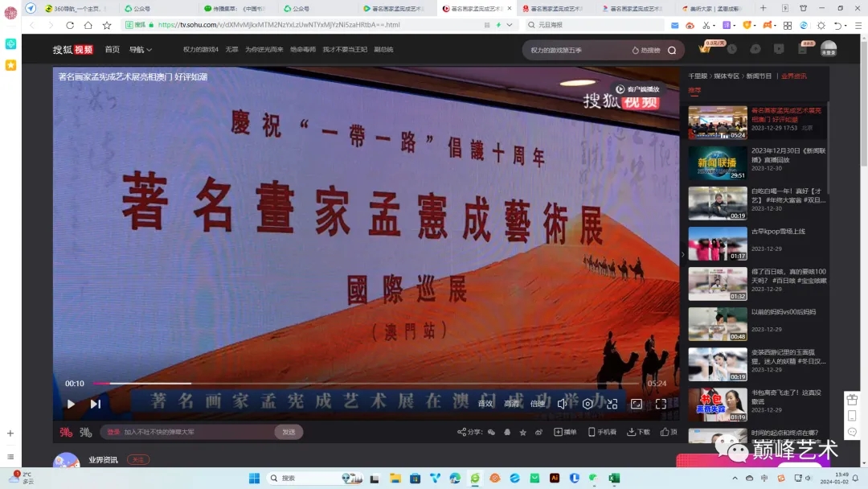Share the video to QQ
Image resolution: width=868 pixels, height=489 pixels.
click(507, 431)
